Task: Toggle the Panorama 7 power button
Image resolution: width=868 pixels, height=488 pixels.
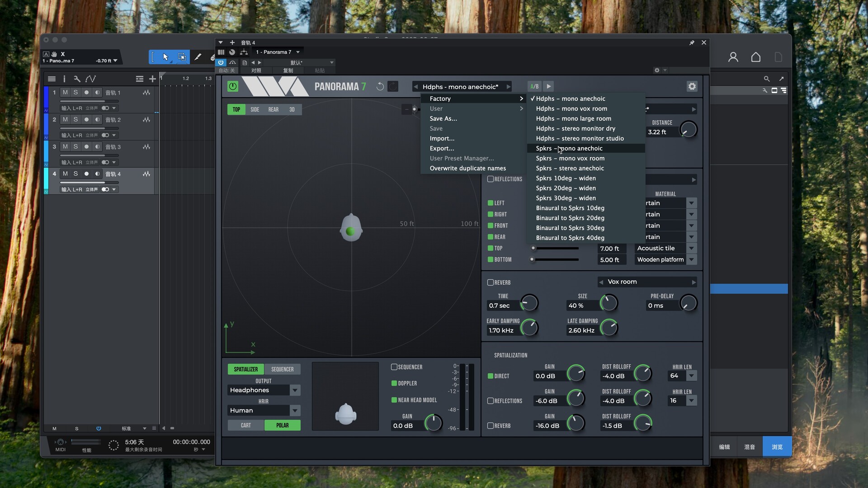Action: (232, 86)
